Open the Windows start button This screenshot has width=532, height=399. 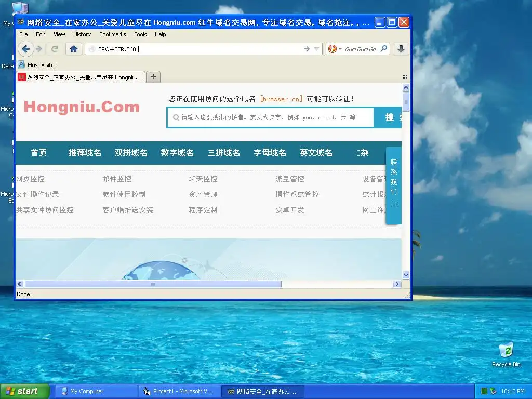[x=24, y=392]
